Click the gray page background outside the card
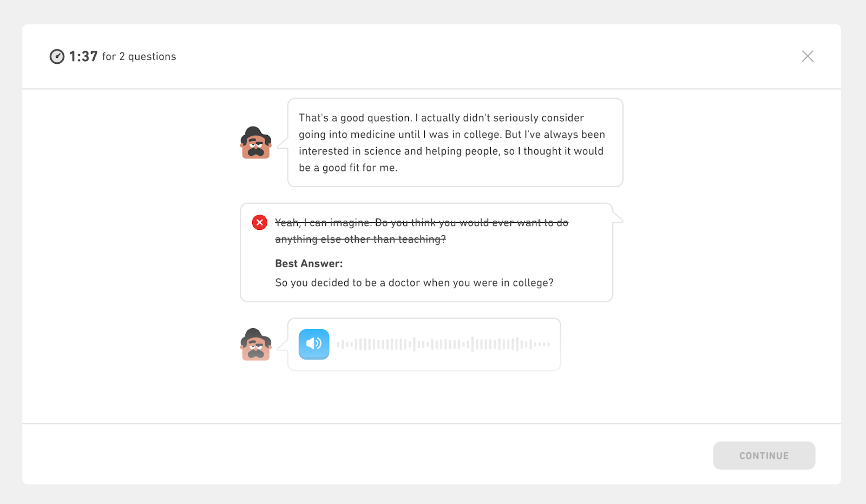 point(433,11)
